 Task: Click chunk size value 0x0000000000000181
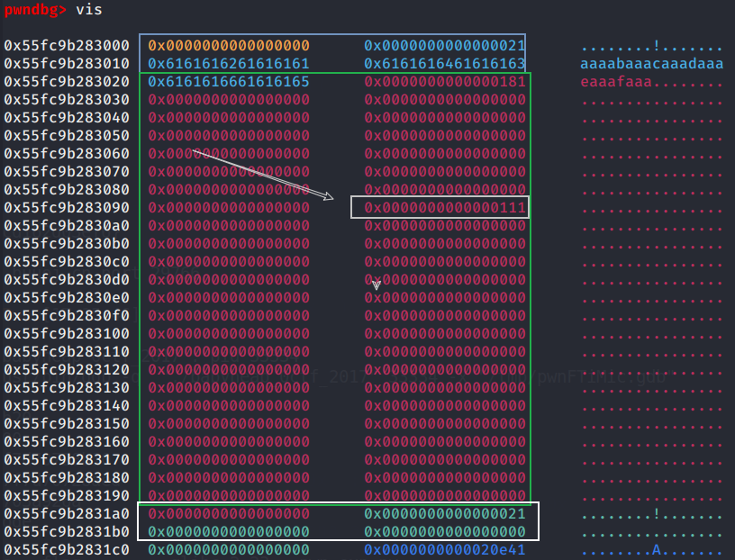pyautogui.click(x=445, y=82)
